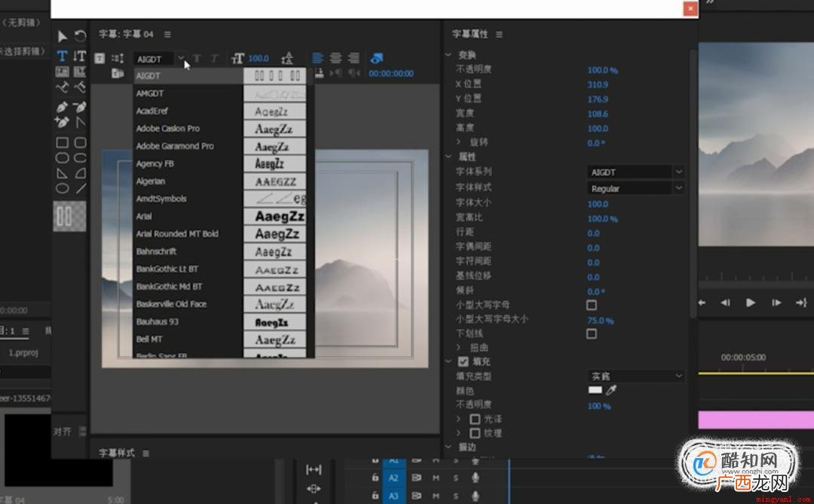Viewport: 814px width, 504px height.
Task: Step back one frame in monitor
Action: 725,302
